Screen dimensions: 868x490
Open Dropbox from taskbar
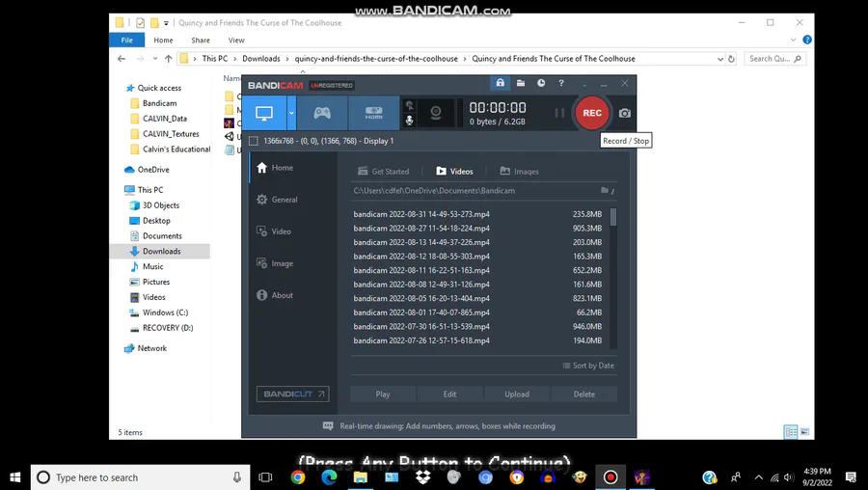423,477
